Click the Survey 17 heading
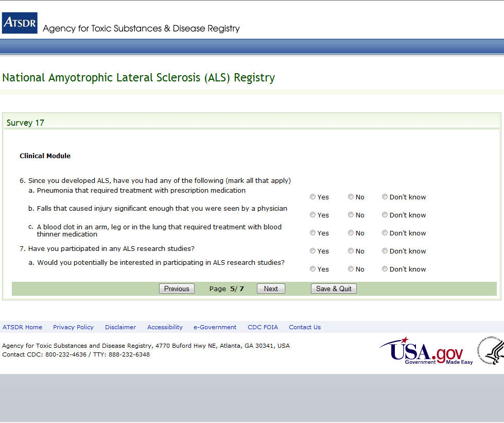The height and width of the screenshot is (423, 504). pos(25,123)
